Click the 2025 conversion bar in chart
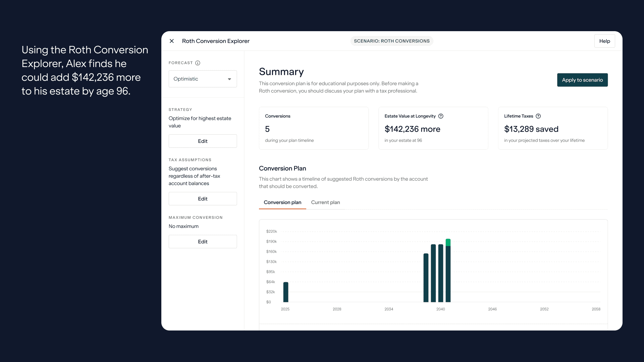The image size is (644, 362). (x=285, y=292)
